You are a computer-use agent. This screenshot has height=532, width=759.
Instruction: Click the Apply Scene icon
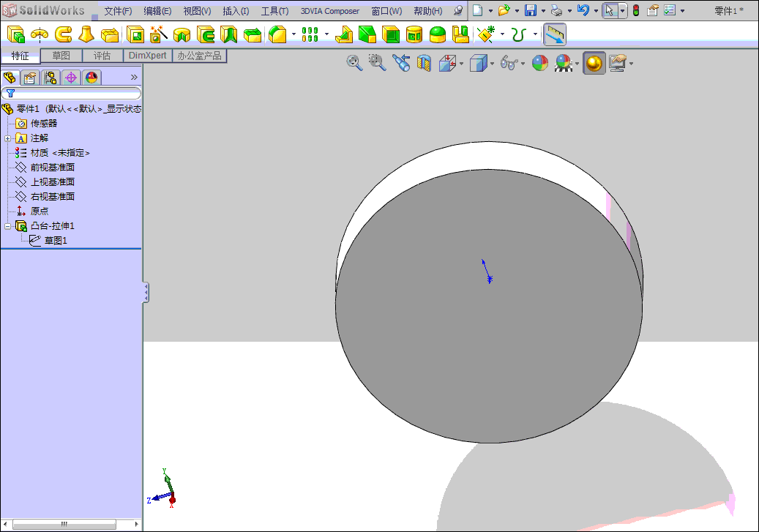(x=564, y=63)
